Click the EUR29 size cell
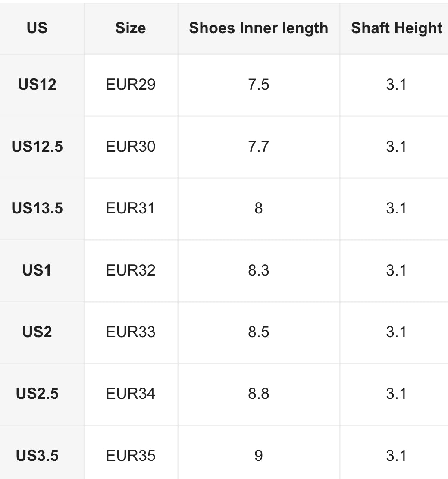The width and height of the screenshot is (448, 479). [x=130, y=85]
